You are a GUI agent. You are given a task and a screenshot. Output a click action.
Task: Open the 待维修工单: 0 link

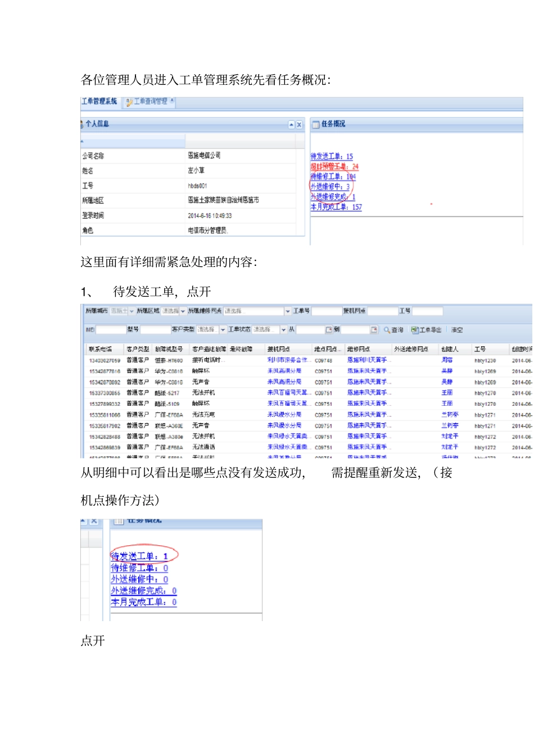tap(139, 568)
